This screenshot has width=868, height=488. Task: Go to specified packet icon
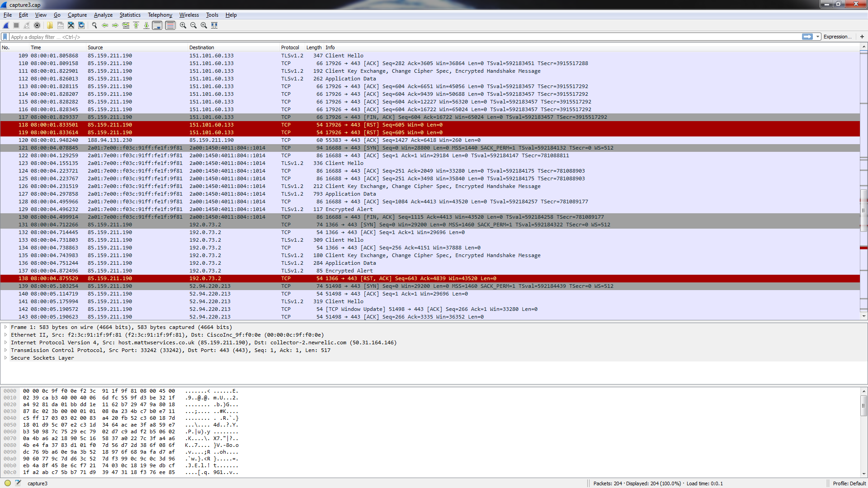click(126, 25)
